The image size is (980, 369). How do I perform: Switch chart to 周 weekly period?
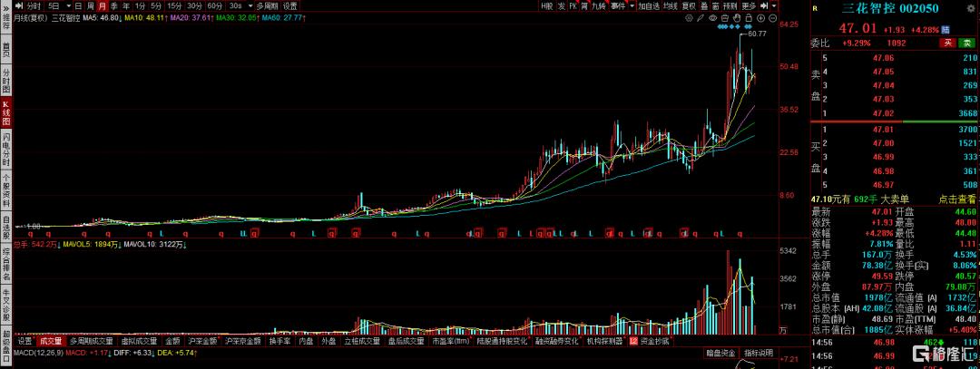click(x=90, y=5)
